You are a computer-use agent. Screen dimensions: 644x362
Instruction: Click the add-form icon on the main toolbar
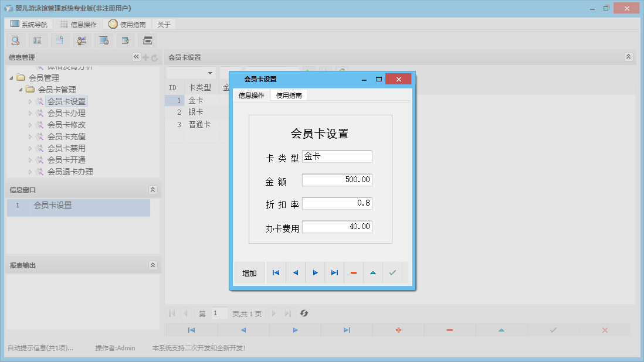pyautogui.click(x=125, y=40)
